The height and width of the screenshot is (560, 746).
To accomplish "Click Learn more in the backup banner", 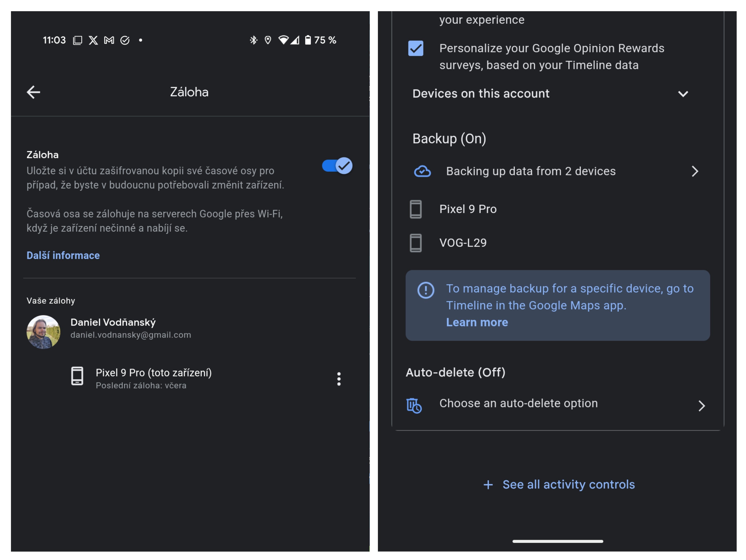I will [x=477, y=322].
